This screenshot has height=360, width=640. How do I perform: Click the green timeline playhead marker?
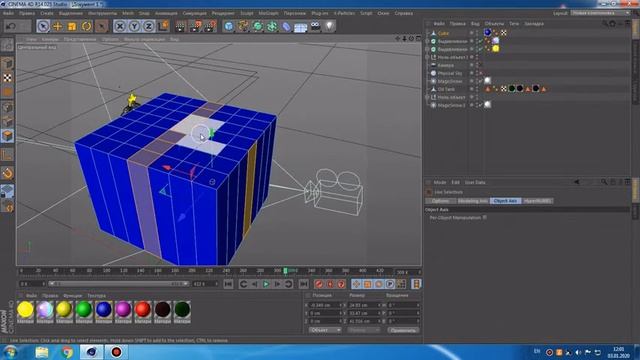pos(286,271)
